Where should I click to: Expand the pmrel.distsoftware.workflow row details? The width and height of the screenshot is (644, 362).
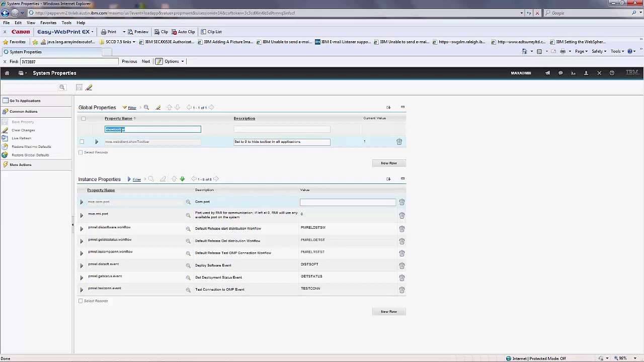[x=82, y=229]
